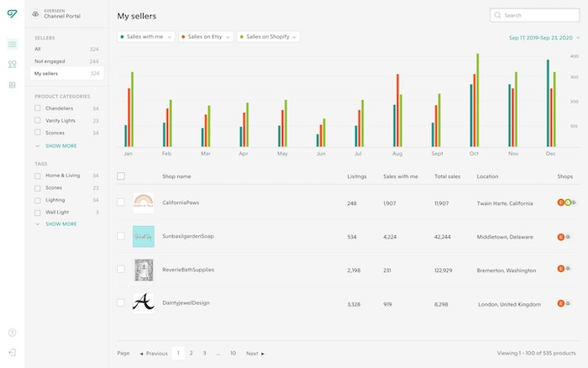The height and width of the screenshot is (368, 588).
Task: Click the Etsy shop icon for CaliforniaPaws
Action: coord(560,202)
